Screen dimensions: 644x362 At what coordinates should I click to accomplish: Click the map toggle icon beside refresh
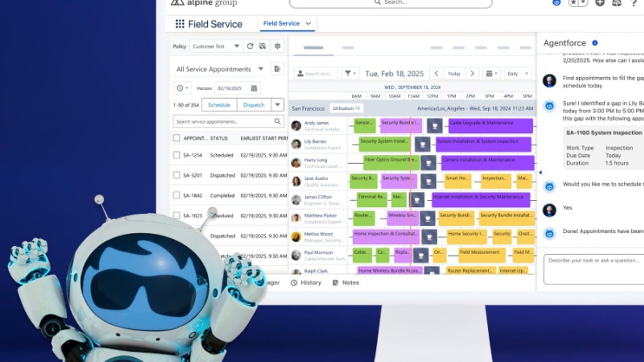pyautogui.click(x=262, y=46)
